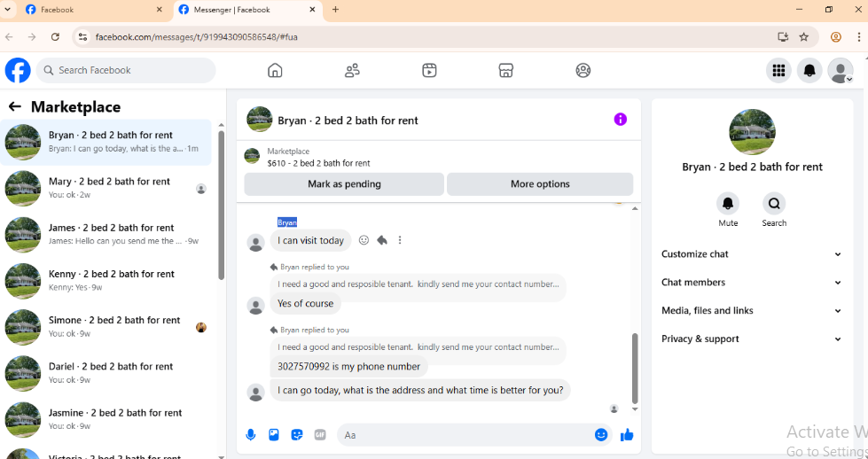The image size is (868, 459).
Task: Click the highlighted sender name 'Bryan'
Action: (287, 222)
